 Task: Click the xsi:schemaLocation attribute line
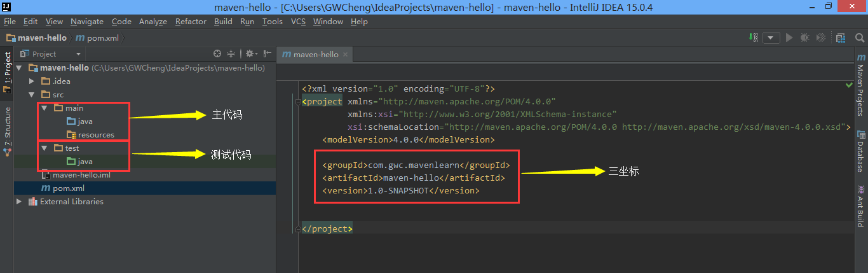tap(599, 127)
